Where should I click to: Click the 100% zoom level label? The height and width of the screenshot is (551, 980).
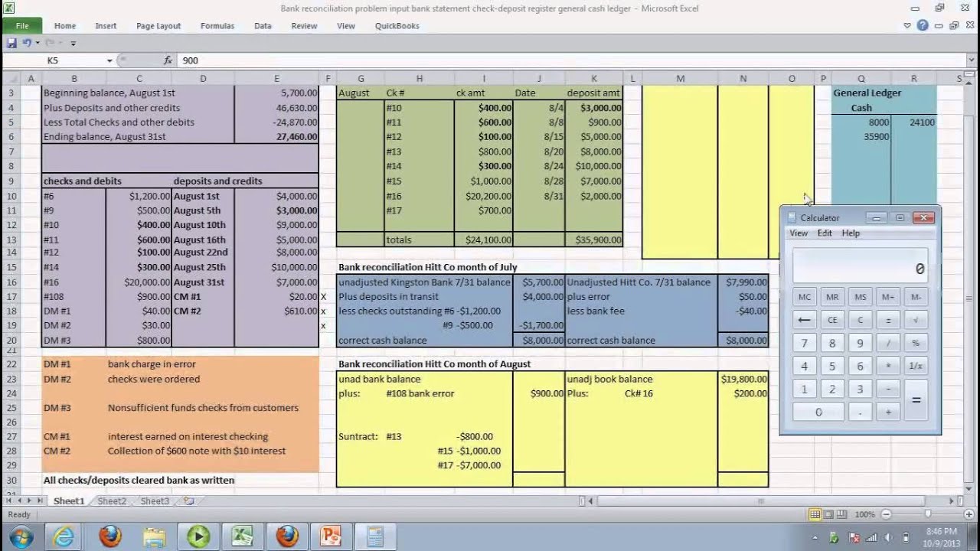(x=864, y=514)
